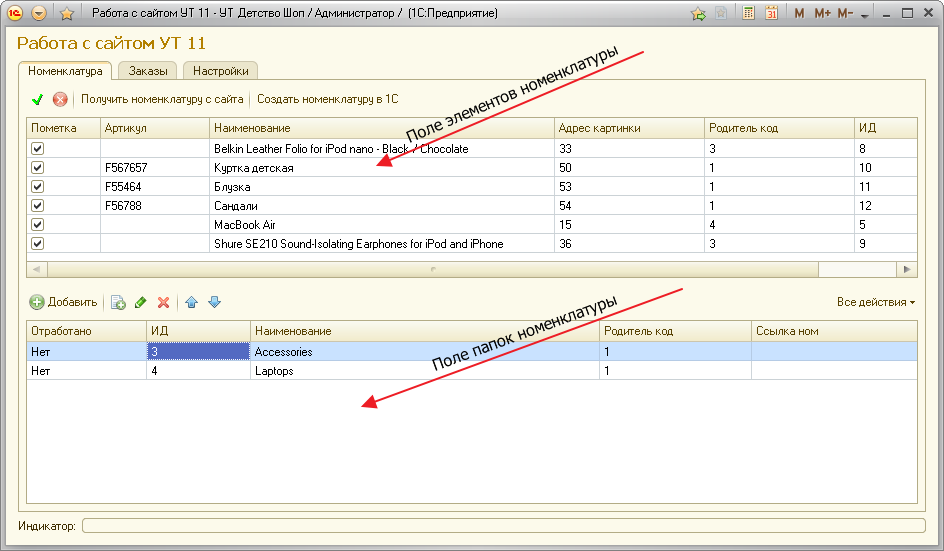The height and width of the screenshot is (551, 944).
Task: Click Создать номенклатуру в 1С
Action: [328, 99]
